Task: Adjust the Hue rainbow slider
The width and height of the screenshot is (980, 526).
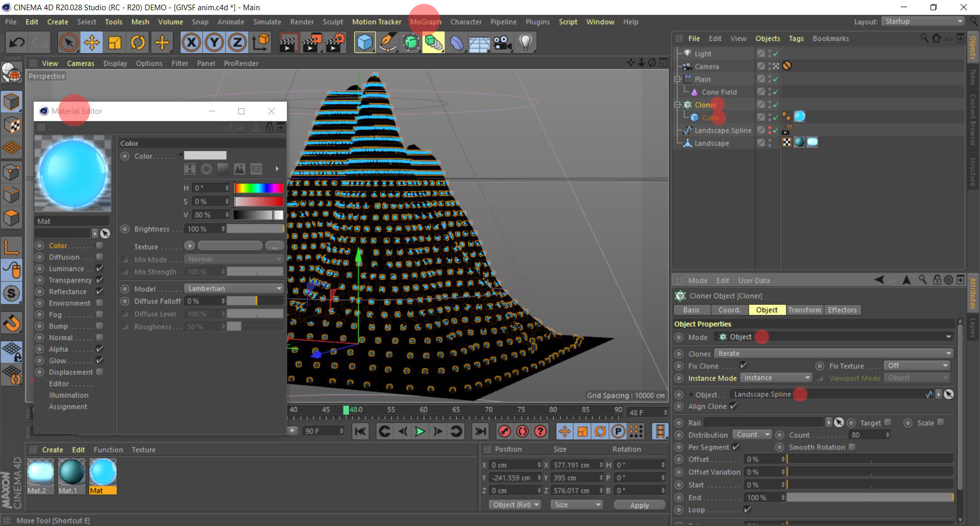Action: tap(259, 188)
